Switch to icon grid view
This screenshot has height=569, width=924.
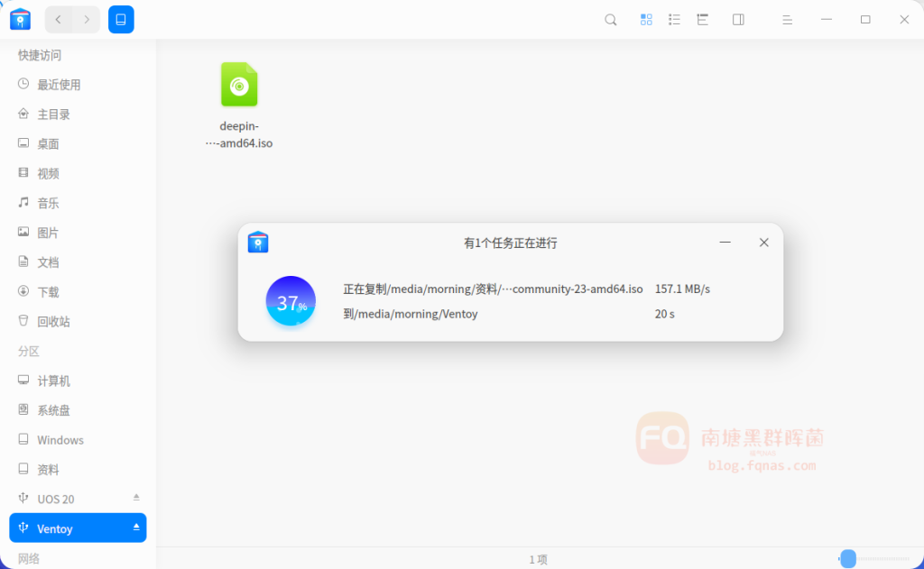(x=646, y=20)
